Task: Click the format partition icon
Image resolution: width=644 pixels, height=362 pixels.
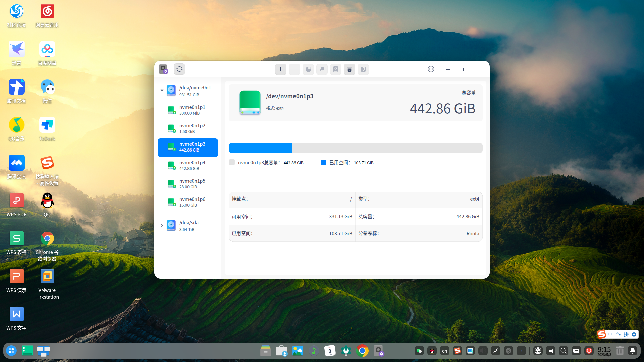Action: (335, 69)
